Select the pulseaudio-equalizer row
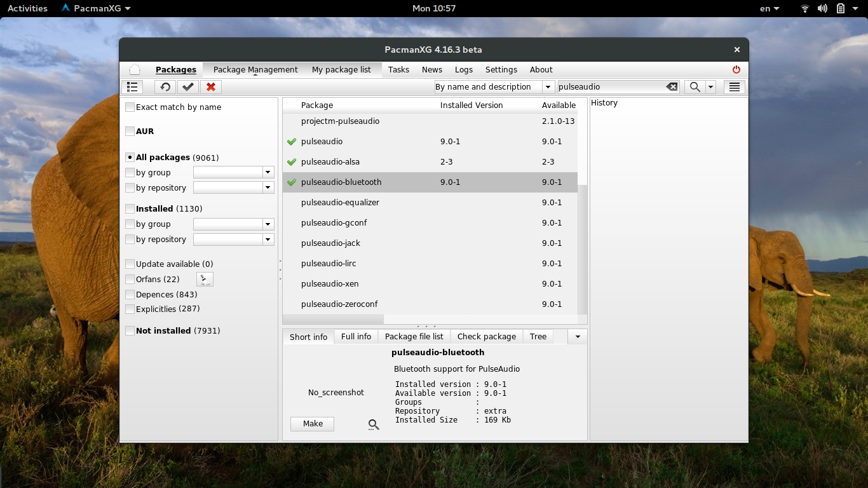The image size is (868, 488). [430, 203]
